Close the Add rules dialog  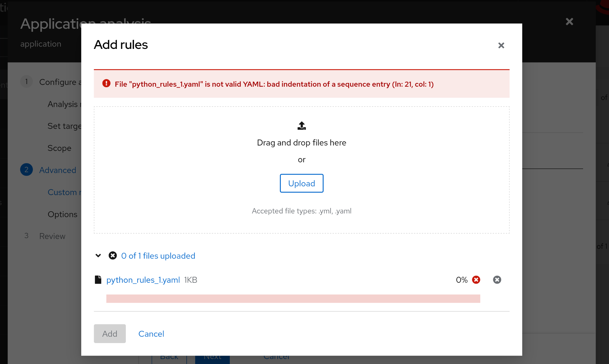[x=501, y=45]
